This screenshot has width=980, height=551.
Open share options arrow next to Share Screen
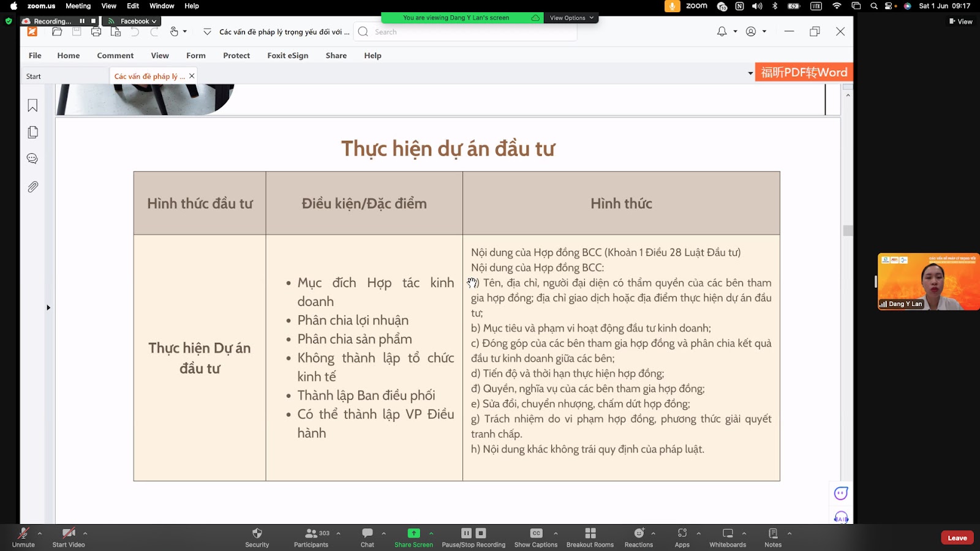pos(431,533)
